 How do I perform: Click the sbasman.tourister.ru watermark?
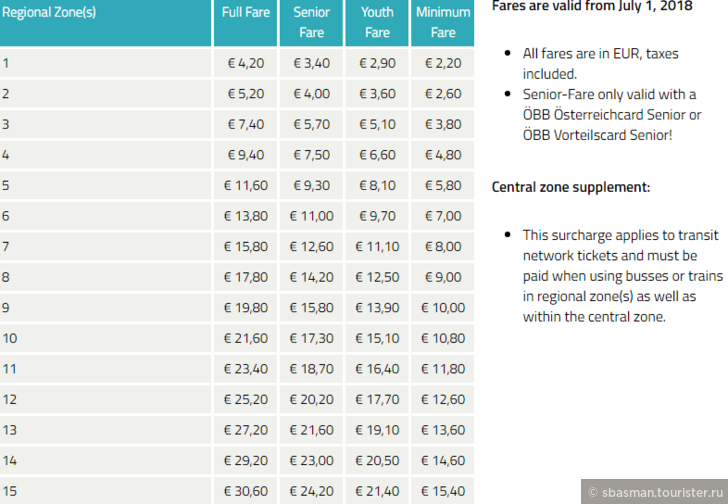[x=655, y=492]
